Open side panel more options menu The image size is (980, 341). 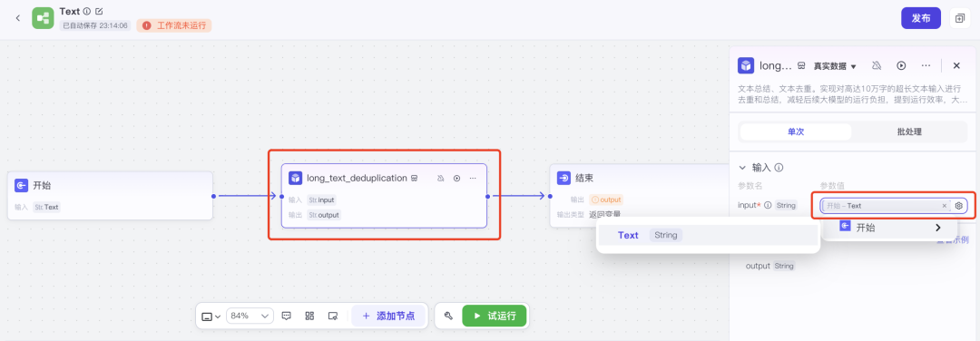point(926,65)
